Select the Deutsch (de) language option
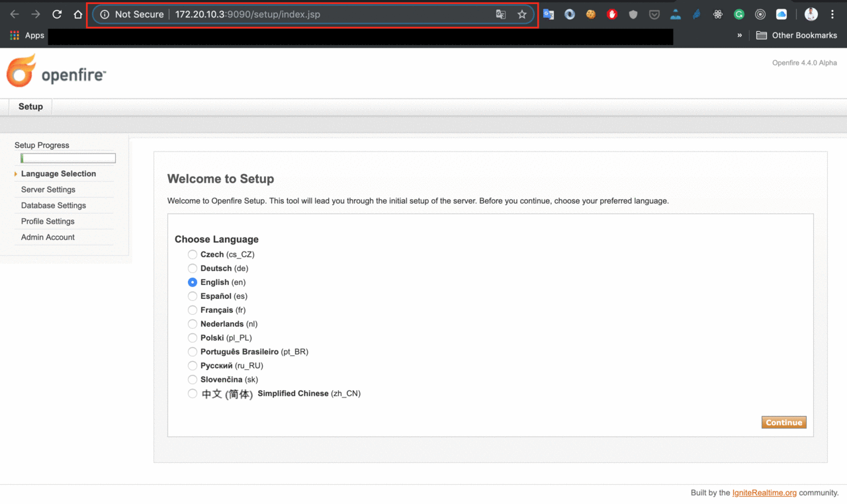 (193, 269)
